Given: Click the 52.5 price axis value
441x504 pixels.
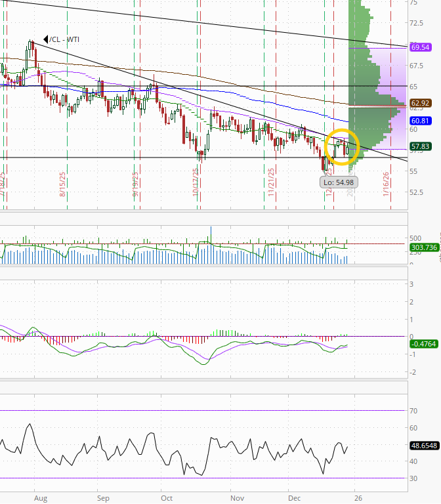Looking at the screenshot, I should coord(416,192).
